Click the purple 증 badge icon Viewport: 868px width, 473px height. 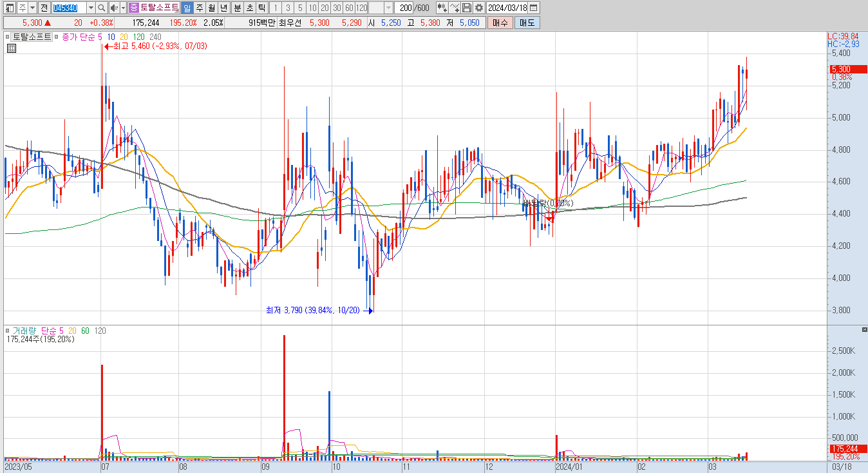pyautogui.click(x=134, y=8)
